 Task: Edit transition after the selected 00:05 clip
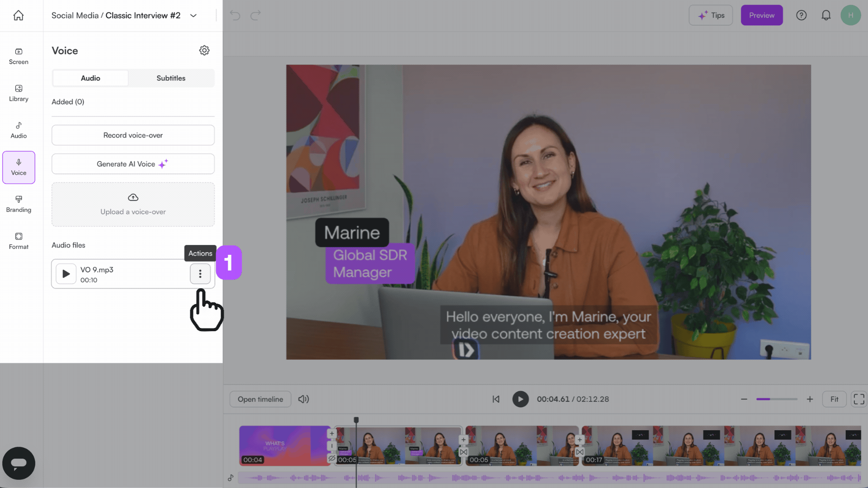[463, 452]
